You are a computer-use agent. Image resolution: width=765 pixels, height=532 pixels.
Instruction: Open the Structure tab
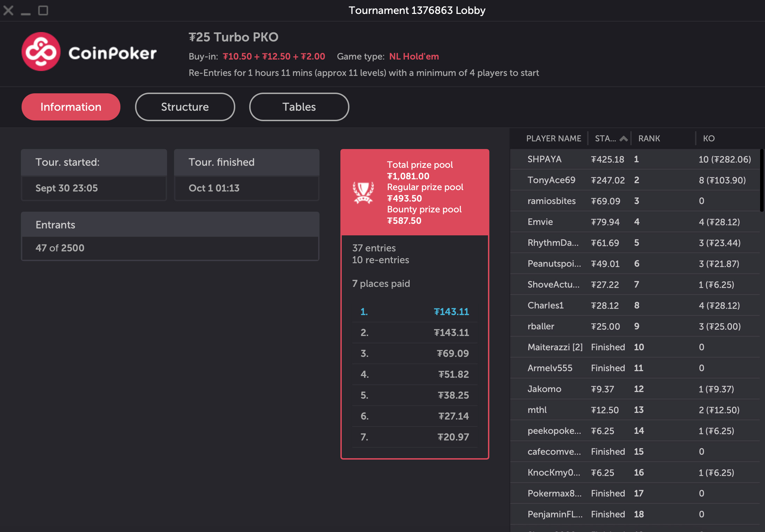pyautogui.click(x=184, y=107)
